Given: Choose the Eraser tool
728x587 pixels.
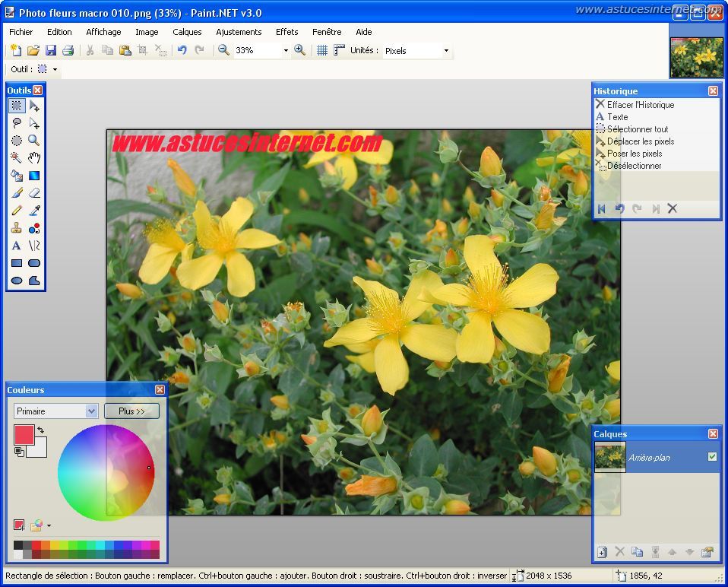Looking at the screenshot, I should (x=34, y=192).
